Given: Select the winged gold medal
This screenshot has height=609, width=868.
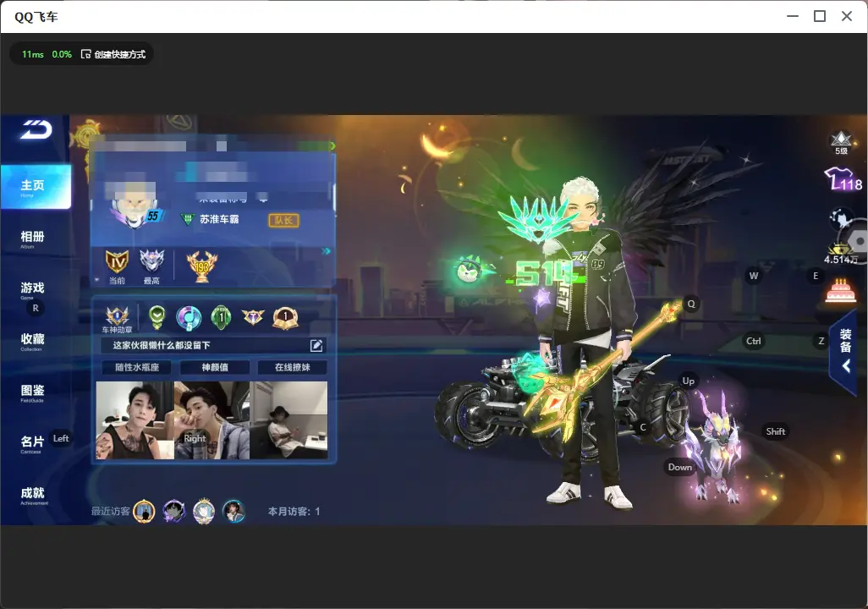Looking at the screenshot, I should tap(253, 316).
